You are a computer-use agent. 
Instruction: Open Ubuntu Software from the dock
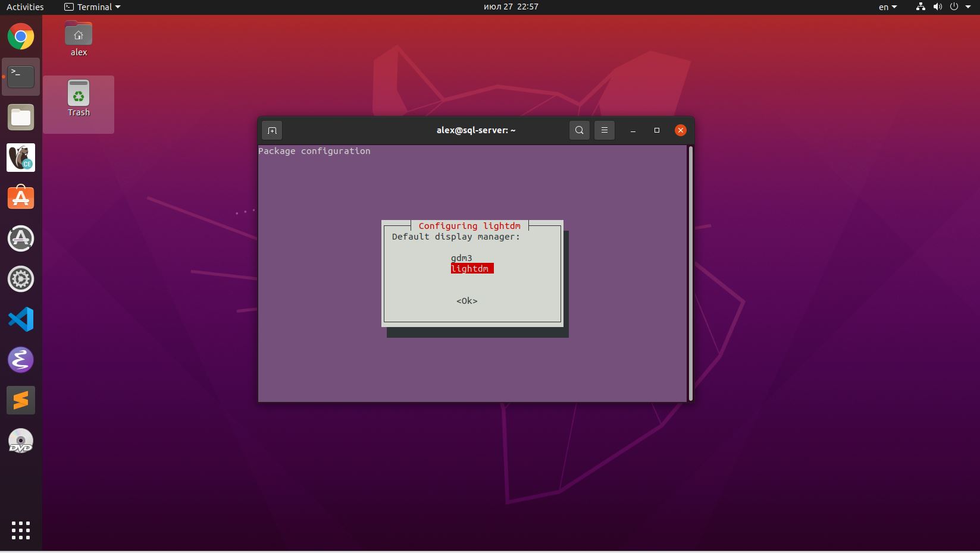click(x=21, y=198)
